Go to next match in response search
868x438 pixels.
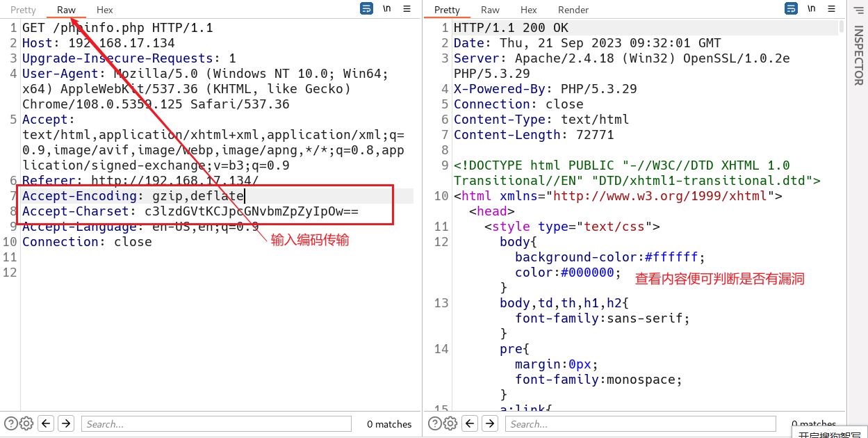(491, 423)
